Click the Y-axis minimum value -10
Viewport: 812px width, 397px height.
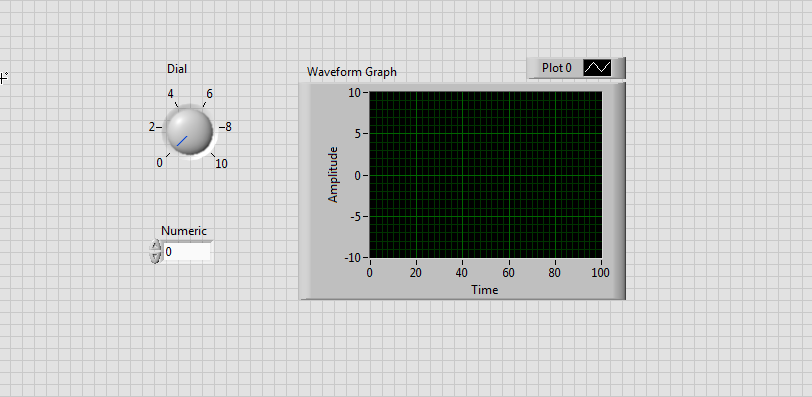352,258
